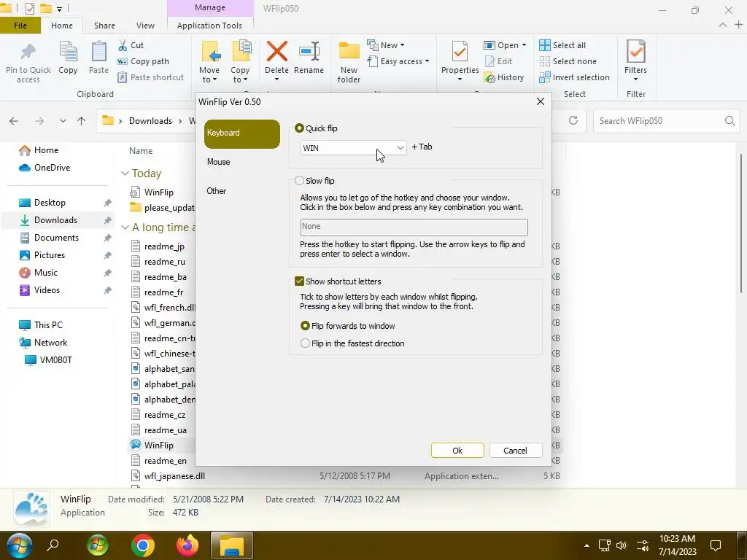Collapse the Today group
This screenshot has height=560, width=747.
pyautogui.click(x=125, y=174)
